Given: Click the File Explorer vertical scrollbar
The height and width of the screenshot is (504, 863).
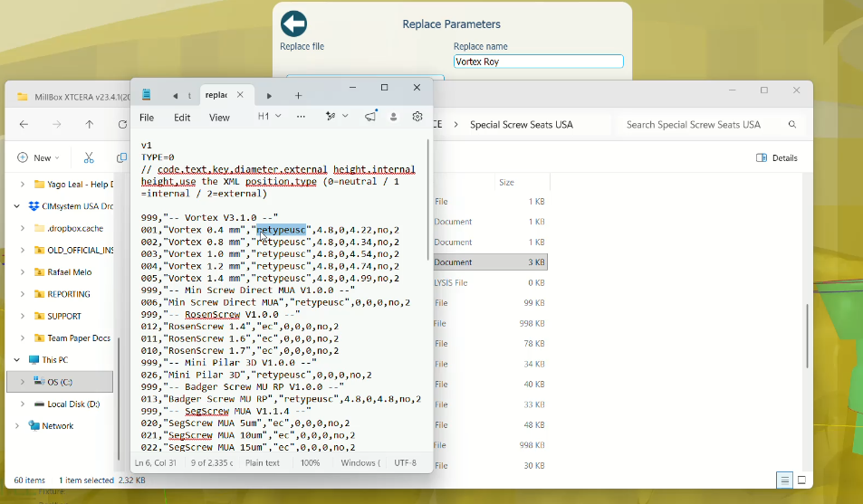Looking at the screenshot, I should click(x=807, y=336).
